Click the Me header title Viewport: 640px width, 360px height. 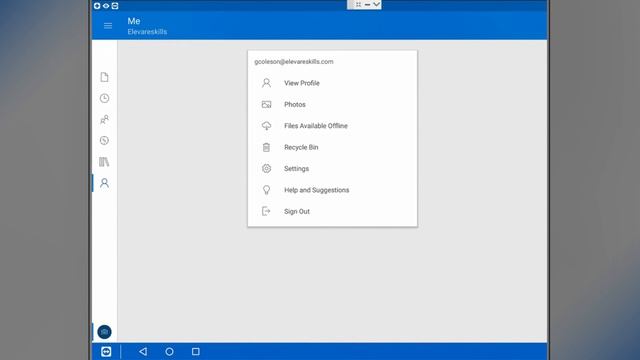point(134,21)
